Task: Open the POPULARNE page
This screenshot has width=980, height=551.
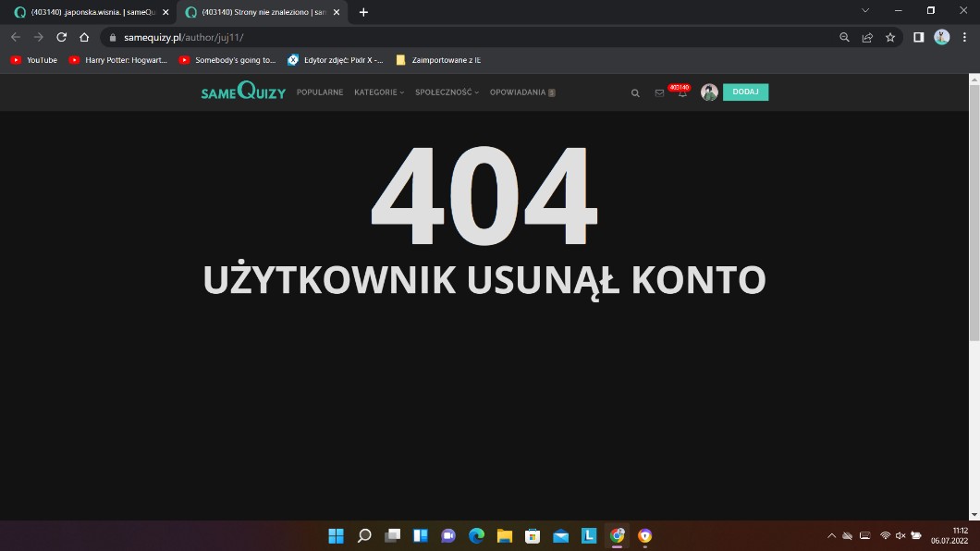Action: [320, 92]
